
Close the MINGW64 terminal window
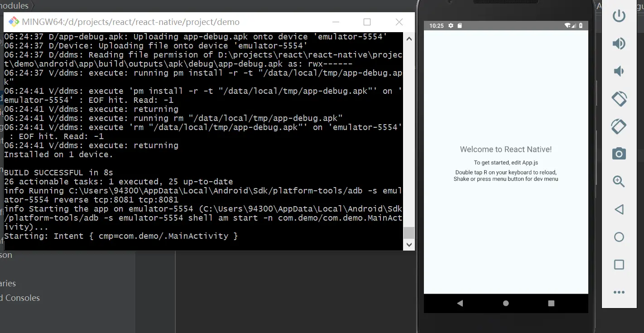pos(399,22)
